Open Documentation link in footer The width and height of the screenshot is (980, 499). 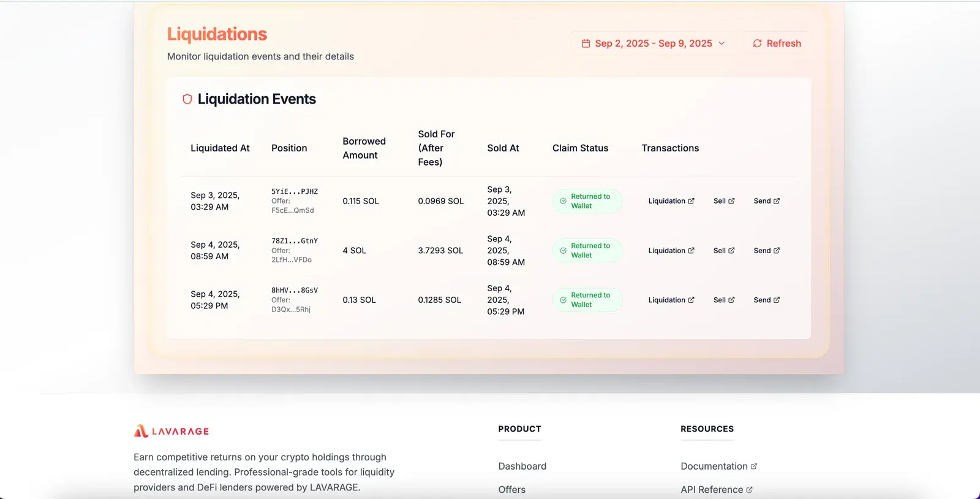(x=719, y=467)
